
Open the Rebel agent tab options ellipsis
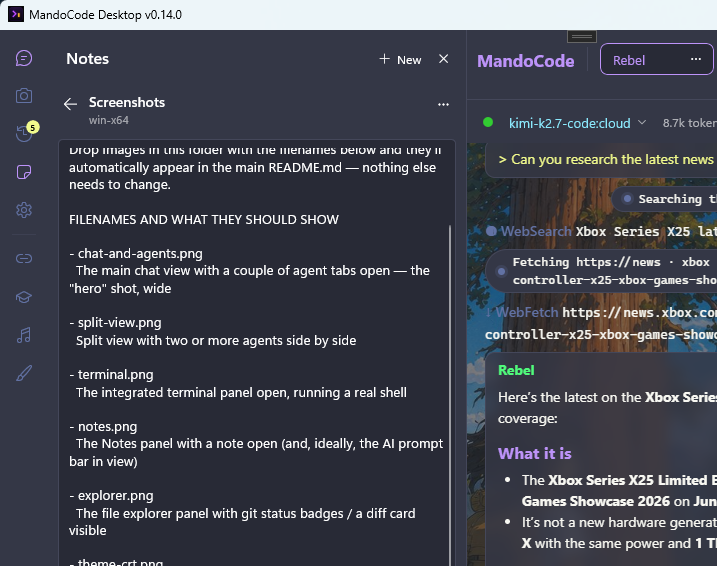click(x=696, y=59)
